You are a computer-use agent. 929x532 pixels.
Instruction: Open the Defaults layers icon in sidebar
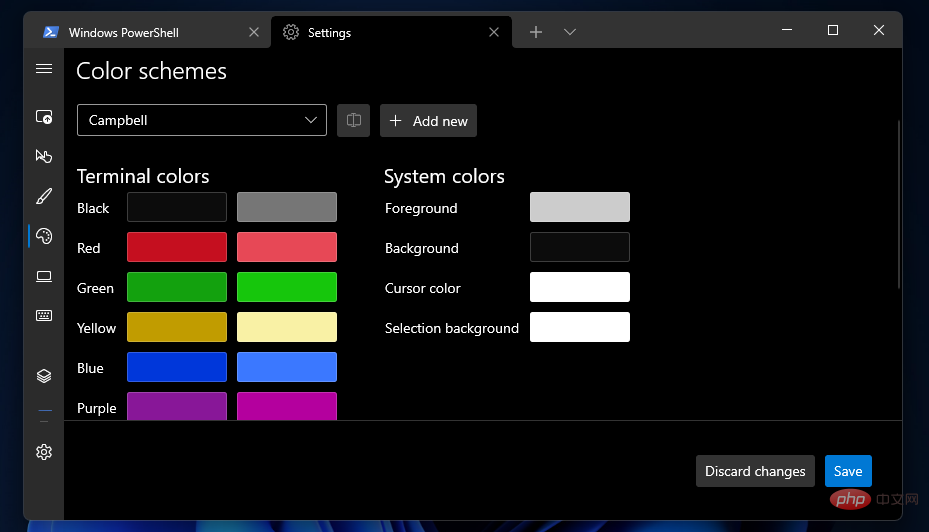click(x=44, y=376)
